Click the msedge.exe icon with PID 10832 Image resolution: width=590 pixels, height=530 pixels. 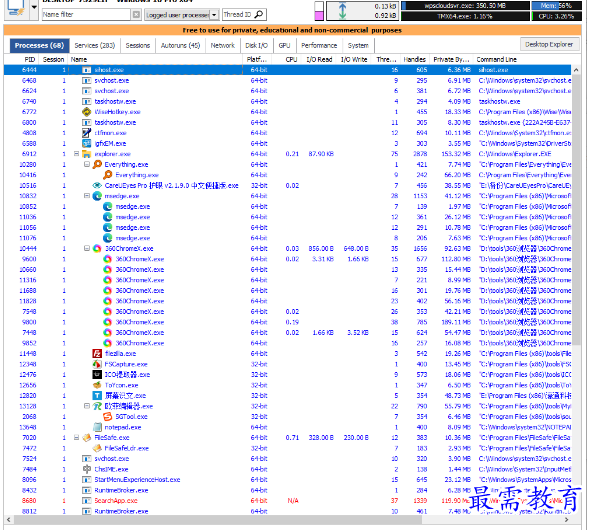97,196
